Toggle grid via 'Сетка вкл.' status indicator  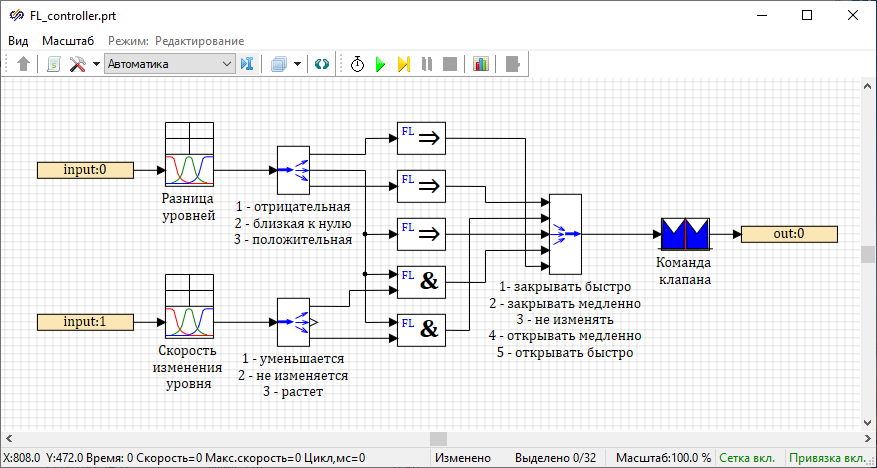(x=750, y=458)
